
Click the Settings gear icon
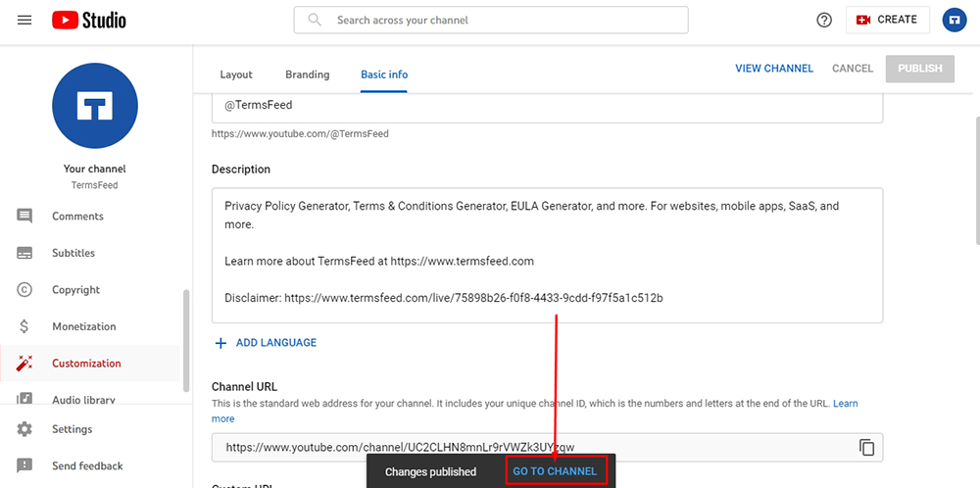[x=24, y=429]
